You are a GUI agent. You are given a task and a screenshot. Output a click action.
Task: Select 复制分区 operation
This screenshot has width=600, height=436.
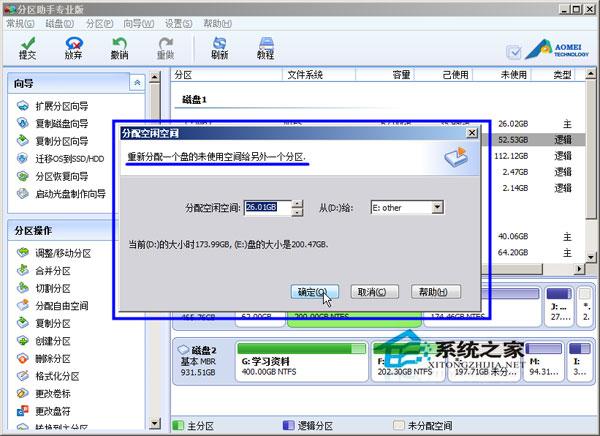pyautogui.click(x=44, y=323)
